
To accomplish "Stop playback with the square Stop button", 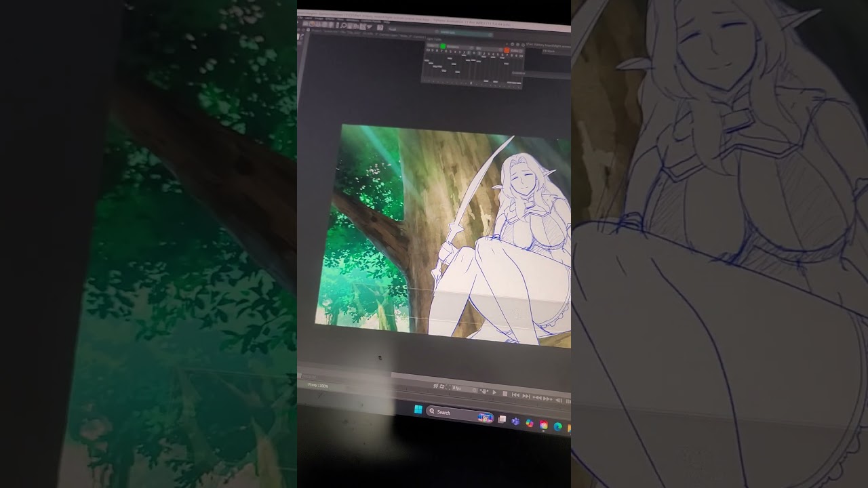I will tap(505, 394).
